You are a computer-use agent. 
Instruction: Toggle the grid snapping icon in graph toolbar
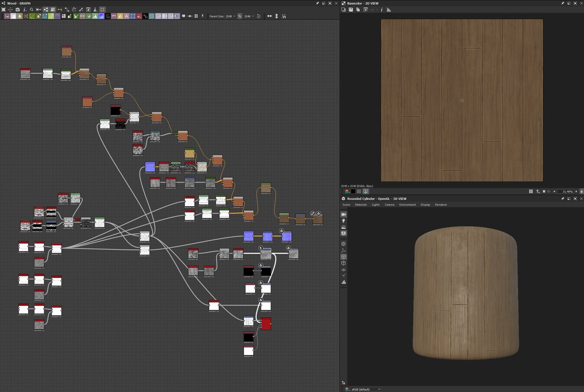coord(102,9)
